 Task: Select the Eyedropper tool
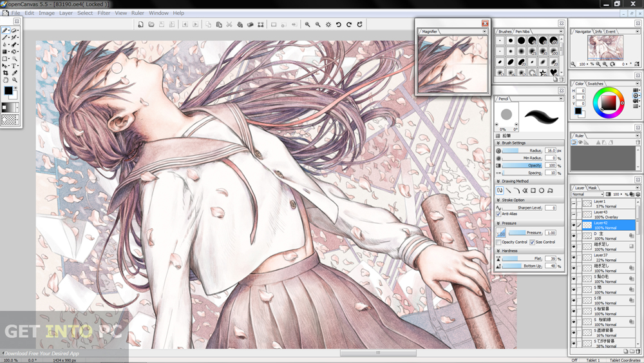pyautogui.click(x=14, y=73)
